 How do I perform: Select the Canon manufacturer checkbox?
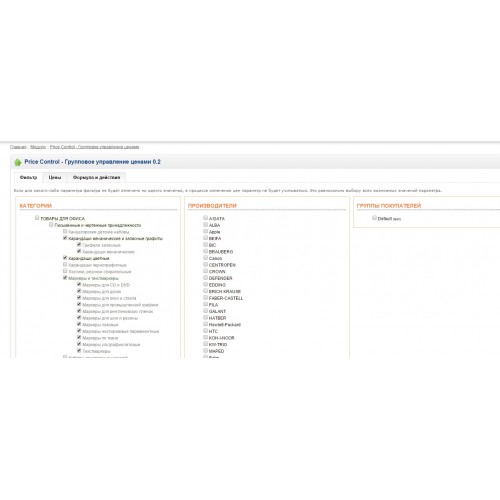pyautogui.click(x=206, y=258)
